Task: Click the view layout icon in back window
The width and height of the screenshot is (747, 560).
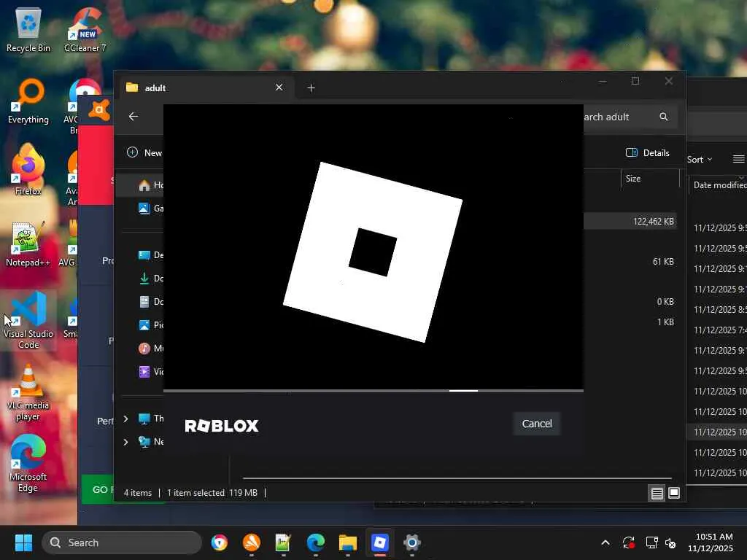Action: coord(738,159)
